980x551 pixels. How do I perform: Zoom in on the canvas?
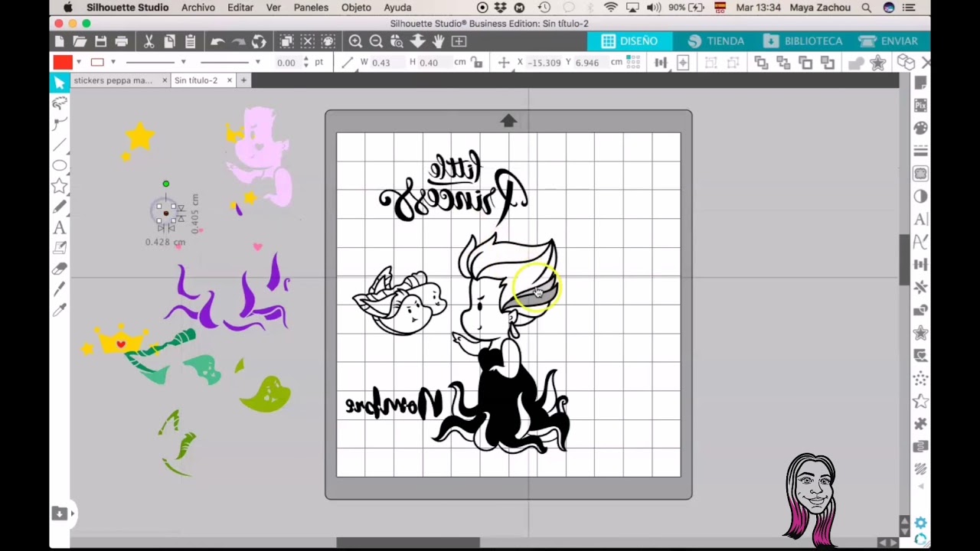tap(355, 41)
